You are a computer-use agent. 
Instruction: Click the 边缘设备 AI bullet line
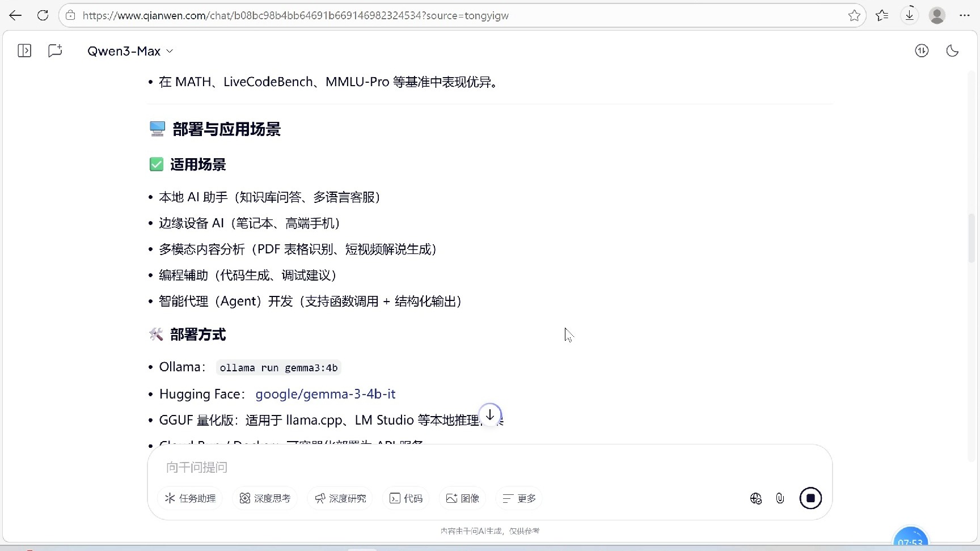pos(250,223)
